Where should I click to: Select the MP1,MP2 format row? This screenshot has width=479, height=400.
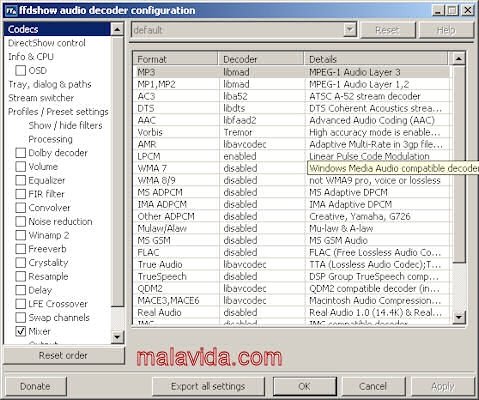coord(291,84)
